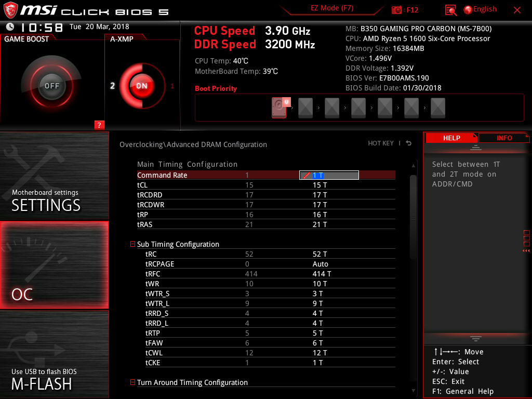Open the SETTINGS wrench and hammer panel
The height and width of the screenshot is (399, 532).
pyautogui.click(x=54, y=176)
